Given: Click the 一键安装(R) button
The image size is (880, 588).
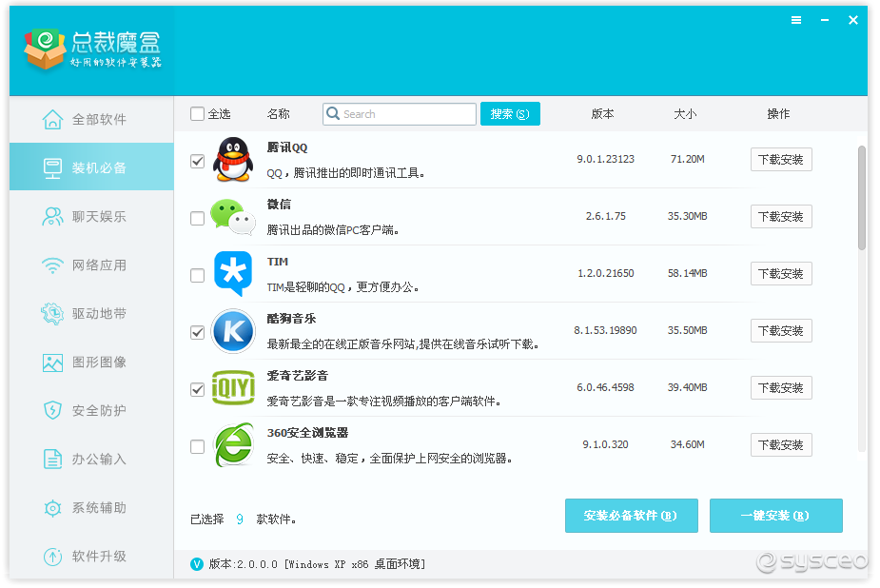Looking at the screenshot, I should 776,516.
